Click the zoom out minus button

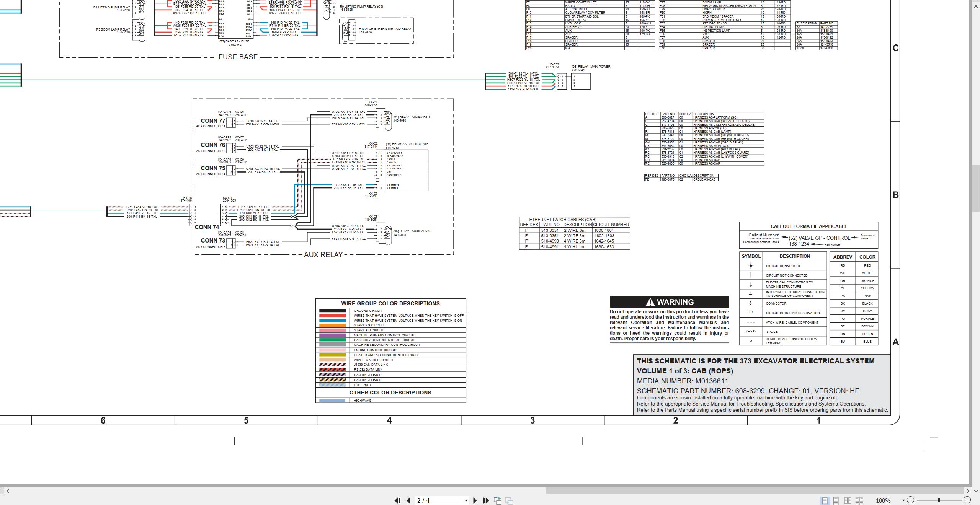pyautogui.click(x=910, y=500)
